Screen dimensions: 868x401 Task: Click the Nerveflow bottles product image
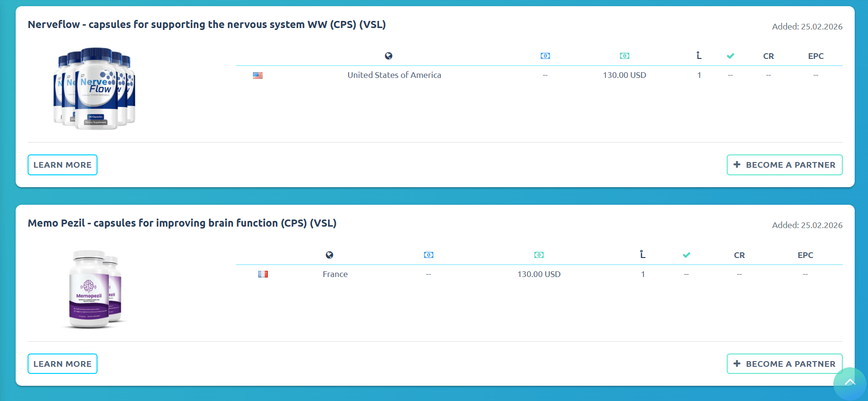(95, 88)
